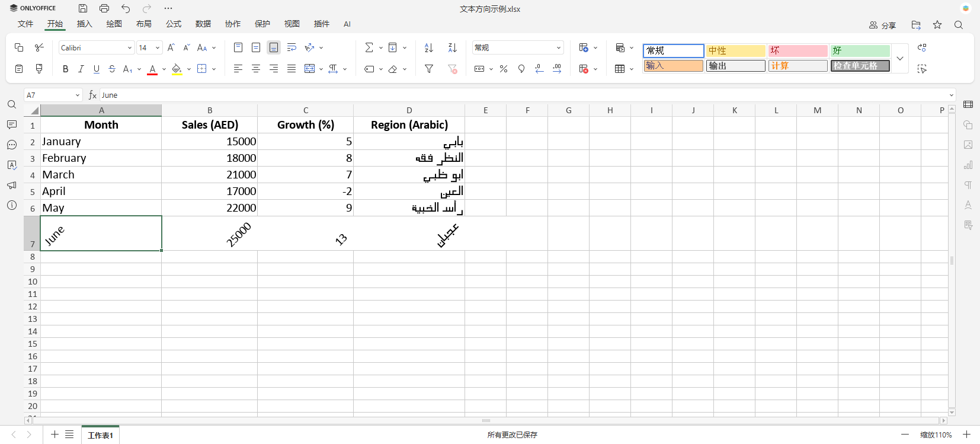This screenshot has width=980, height=444.
Task: Open the search panel in left sidebar
Action: click(x=12, y=104)
